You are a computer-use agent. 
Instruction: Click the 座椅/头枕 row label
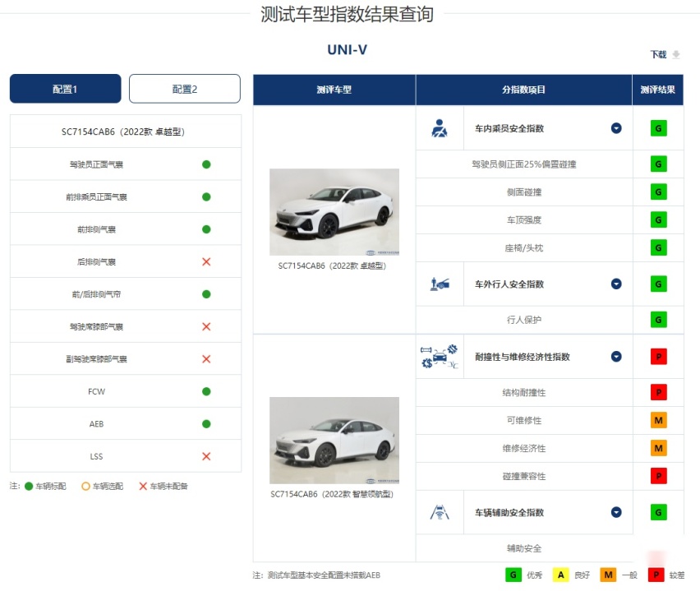tap(524, 248)
